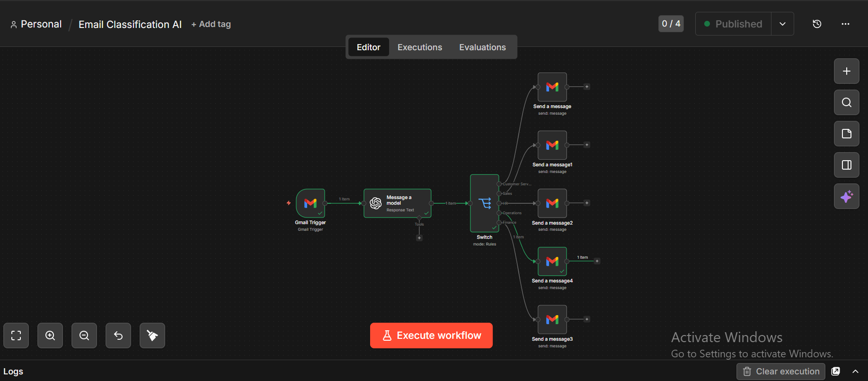The height and width of the screenshot is (381, 868).
Task: Add a node with the plus button
Action: pyautogui.click(x=847, y=71)
